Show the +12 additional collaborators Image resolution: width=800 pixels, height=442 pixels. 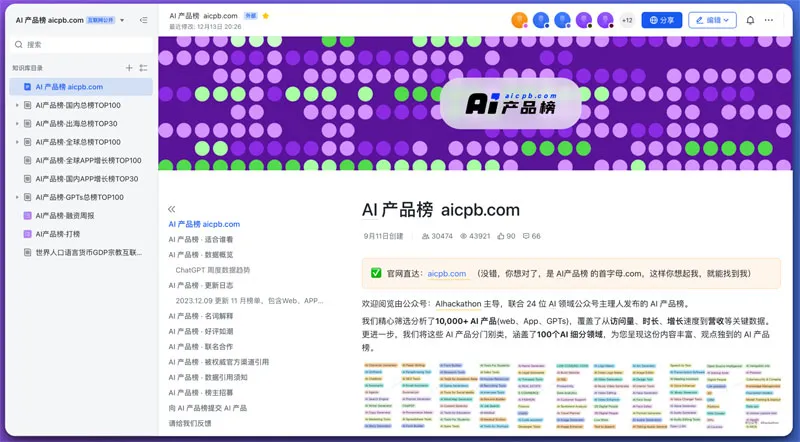[627, 20]
